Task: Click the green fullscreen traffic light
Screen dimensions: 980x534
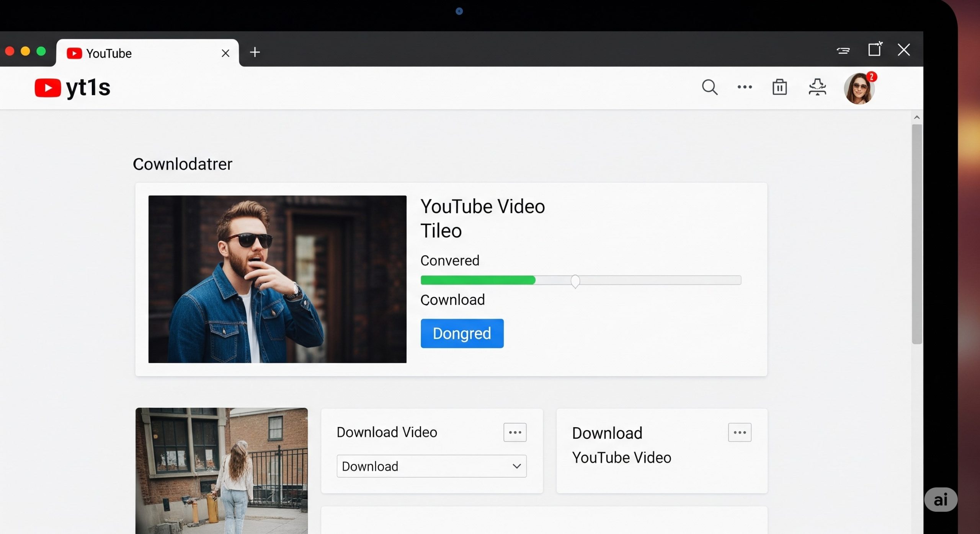Action: click(x=41, y=51)
